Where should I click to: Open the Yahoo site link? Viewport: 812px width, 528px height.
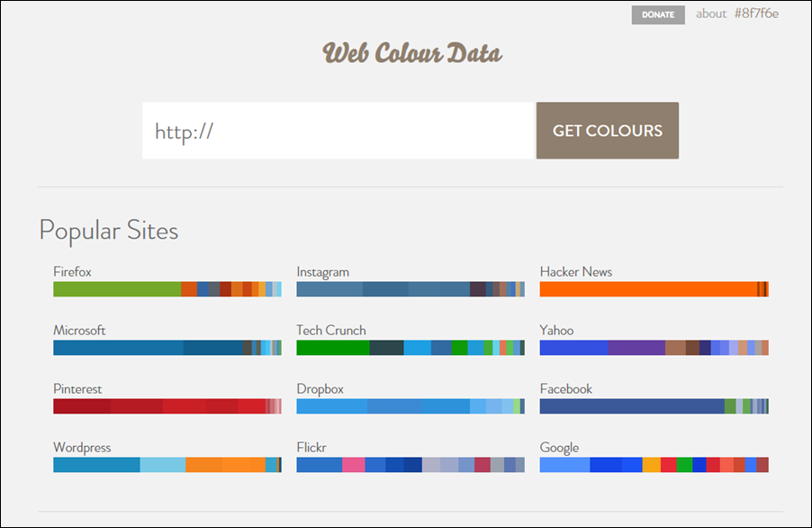click(556, 330)
